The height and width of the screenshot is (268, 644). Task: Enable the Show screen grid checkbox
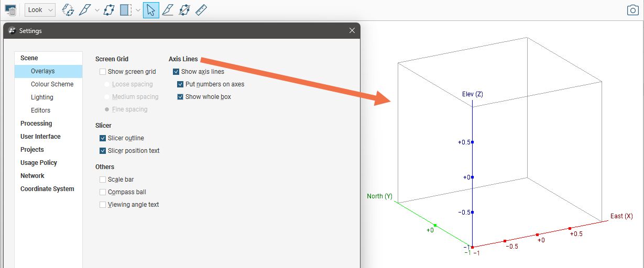pos(103,72)
